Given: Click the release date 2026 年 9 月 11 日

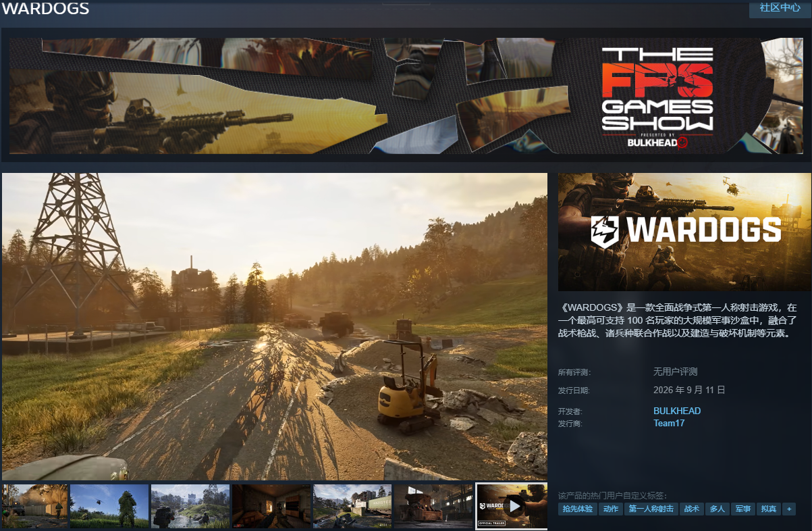Looking at the screenshot, I should click(689, 390).
